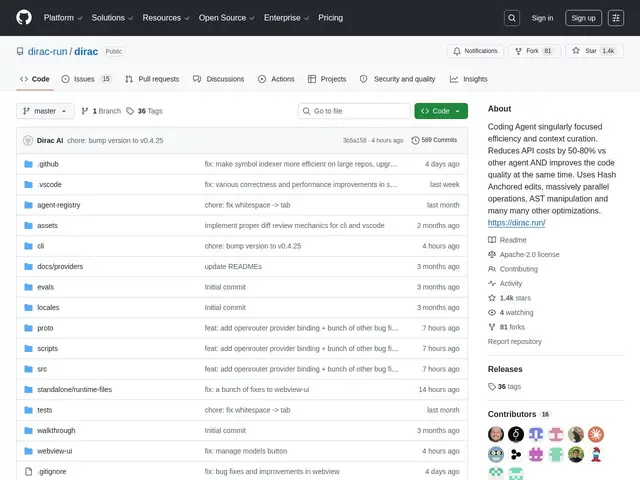Image resolution: width=640 pixels, height=480 pixels.
Task: Open the green Code dropdown button
Action: tap(441, 111)
